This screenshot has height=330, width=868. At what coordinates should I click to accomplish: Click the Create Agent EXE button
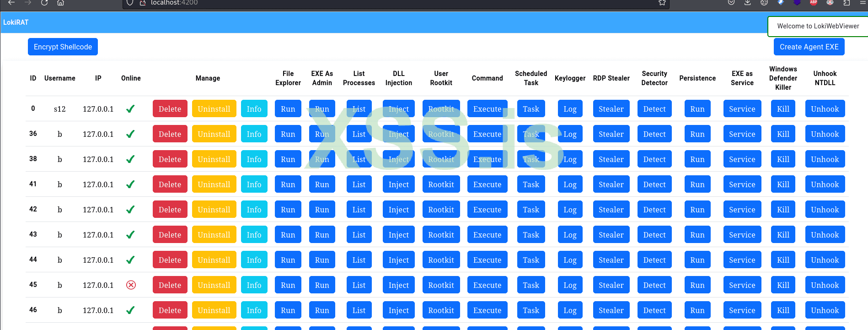pyautogui.click(x=809, y=47)
